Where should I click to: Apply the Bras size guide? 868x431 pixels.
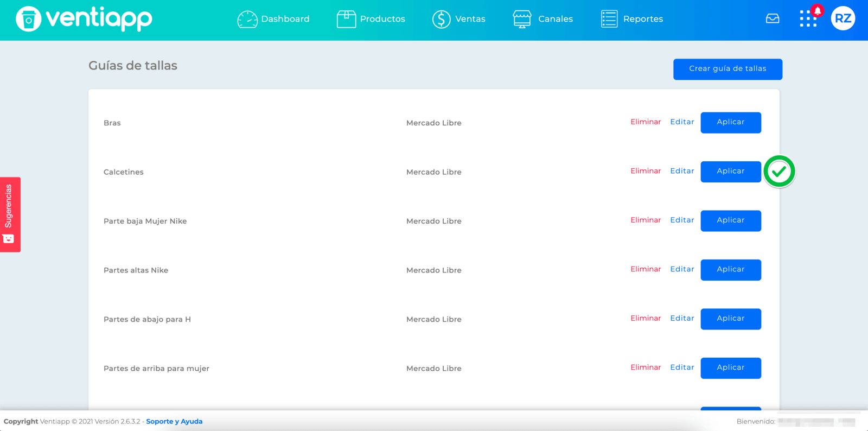click(x=731, y=123)
